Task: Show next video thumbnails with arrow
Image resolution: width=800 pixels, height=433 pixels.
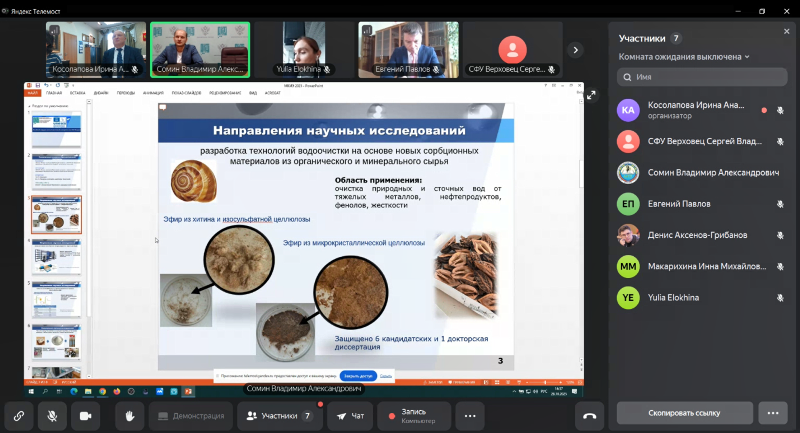Action: 575,49
